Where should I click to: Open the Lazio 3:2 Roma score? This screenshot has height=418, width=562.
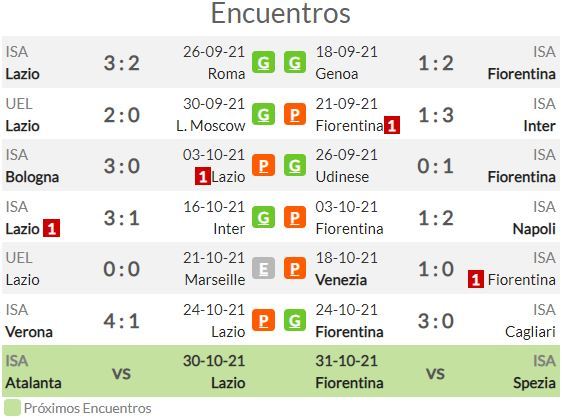(122, 63)
